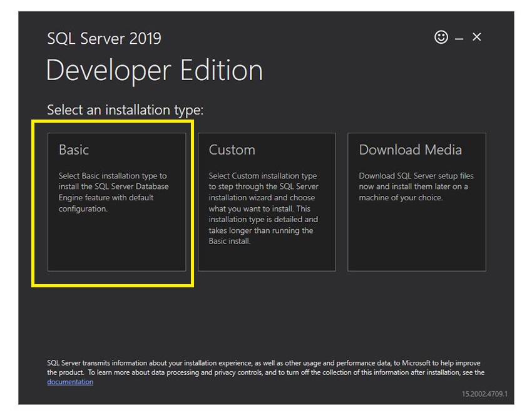Click the SQL Server 2019 title text
532x420 pixels.
tap(104, 38)
